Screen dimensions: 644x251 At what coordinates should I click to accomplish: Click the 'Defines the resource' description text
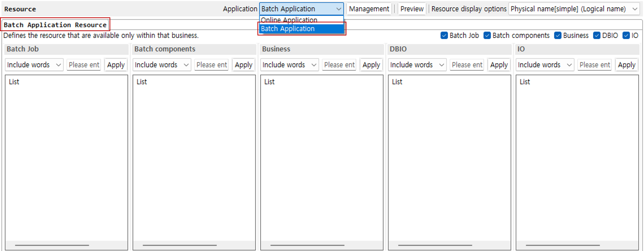[x=101, y=35]
